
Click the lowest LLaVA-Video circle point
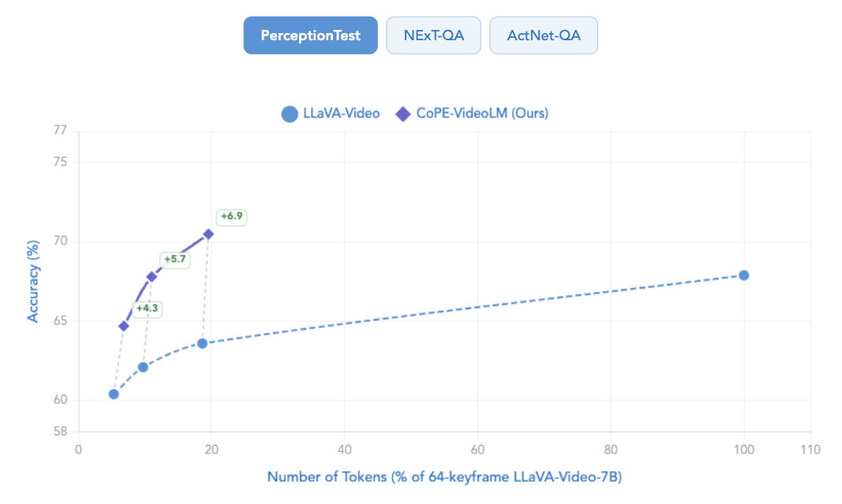[x=114, y=394]
